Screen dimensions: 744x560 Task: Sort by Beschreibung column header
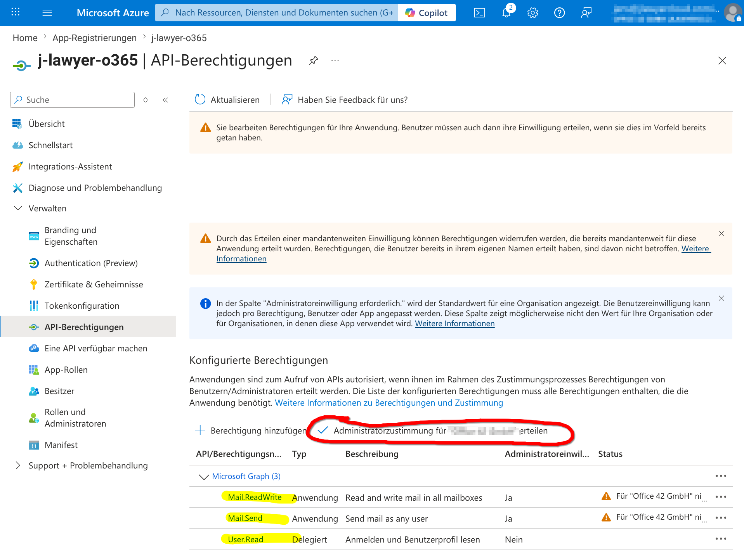[372, 454]
